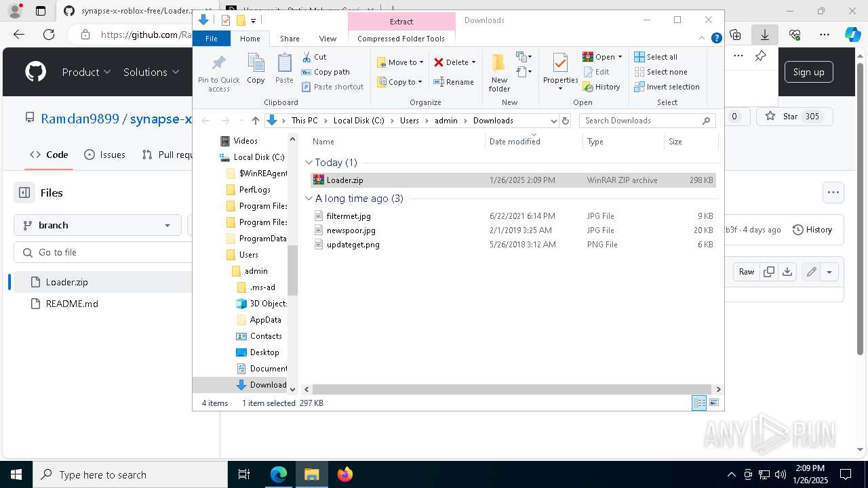Click Invert selection in ribbon

[x=667, y=87]
